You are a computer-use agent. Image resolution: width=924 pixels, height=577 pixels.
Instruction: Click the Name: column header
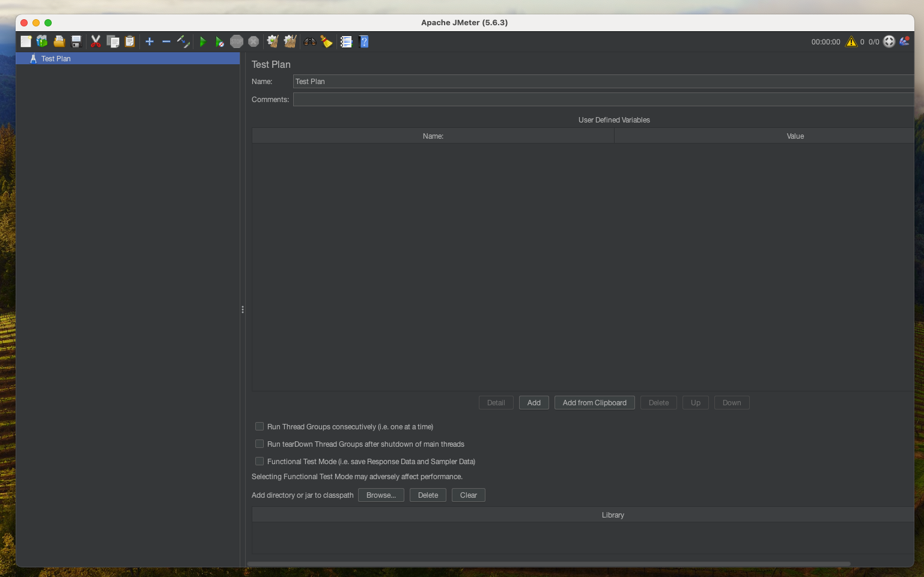433,136
